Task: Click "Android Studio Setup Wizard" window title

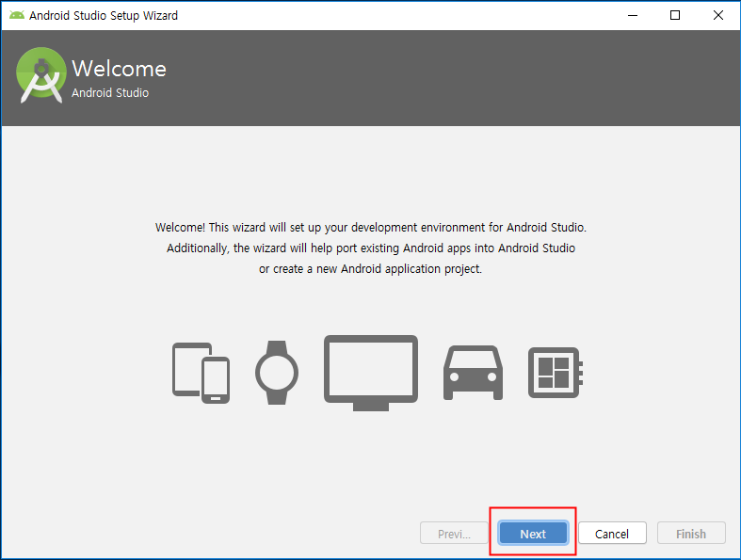Action: coord(104,16)
